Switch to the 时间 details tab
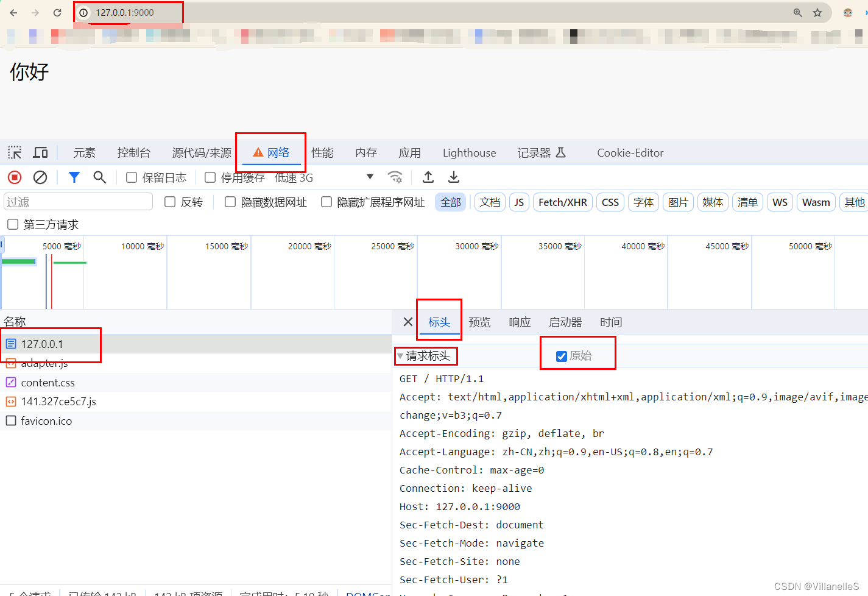This screenshot has width=868, height=596. [x=611, y=322]
